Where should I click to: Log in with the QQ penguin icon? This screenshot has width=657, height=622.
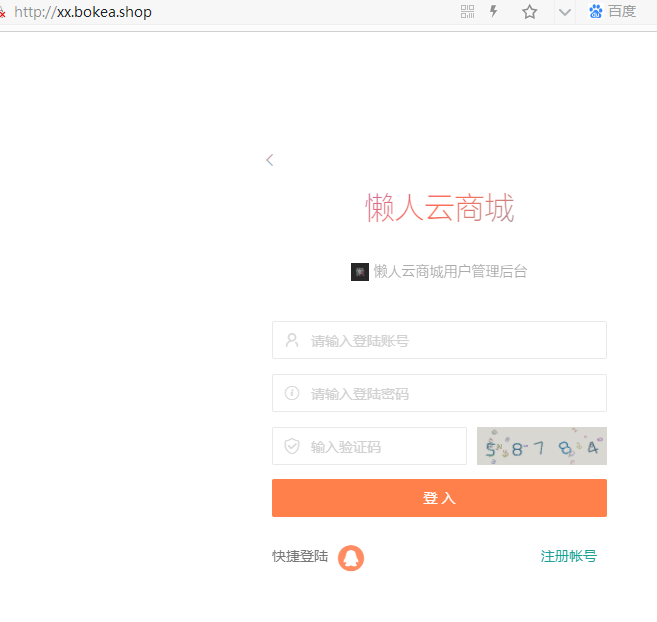[x=351, y=557]
